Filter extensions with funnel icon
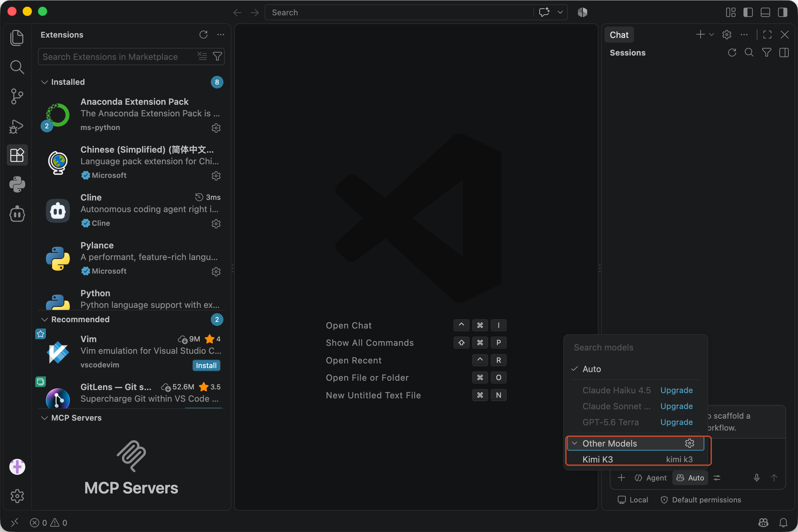 (x=217, y=56)
